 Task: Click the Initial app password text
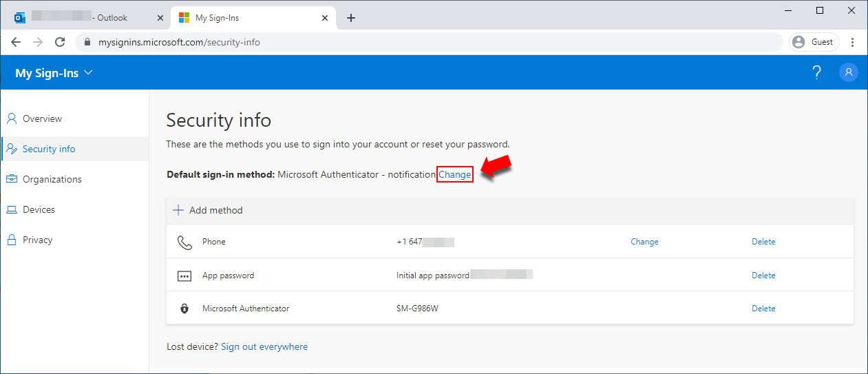[x=433, y=276]
